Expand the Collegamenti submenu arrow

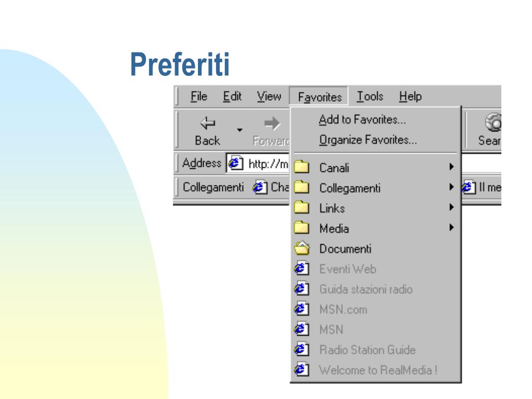452,188
